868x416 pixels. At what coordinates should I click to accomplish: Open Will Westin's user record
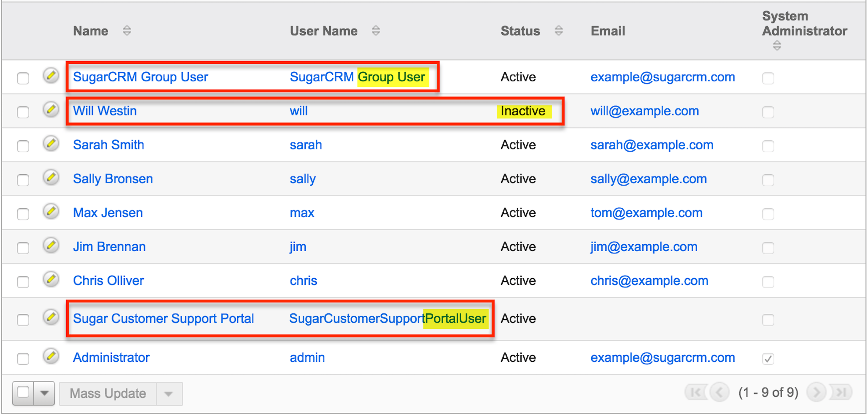(105, 111)
